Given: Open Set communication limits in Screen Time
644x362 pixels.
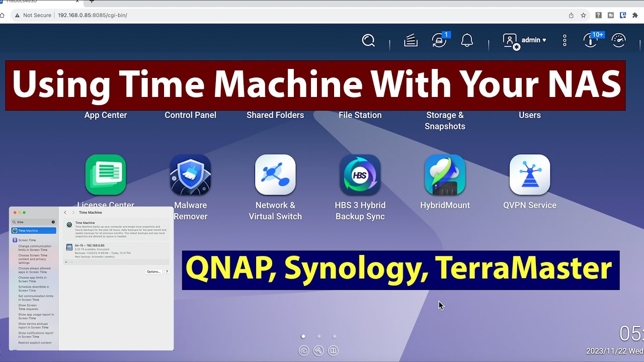Looking at the screenshot, I should pyautogui.click(x=36, y=298).
